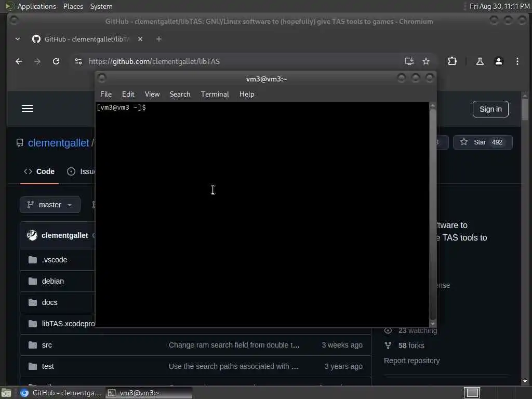This screenshot has width=532, height=399.
Task: Open Chrome Labs flask icon
Action: point(480,61)
